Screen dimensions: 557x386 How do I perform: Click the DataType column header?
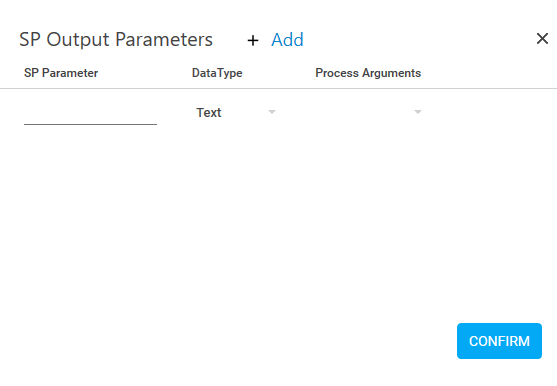point(217,73)
